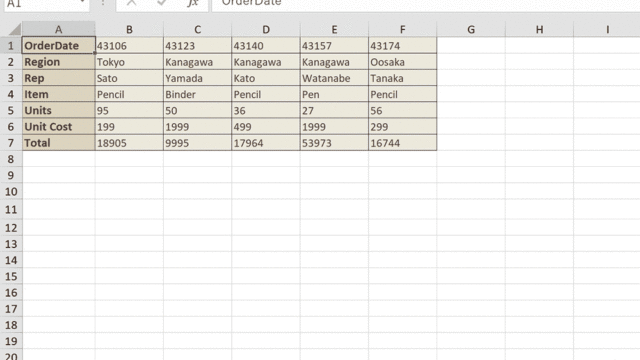Click the cancel X icon in formula bar
Screen dimensions: 640x360
[131, 2]
